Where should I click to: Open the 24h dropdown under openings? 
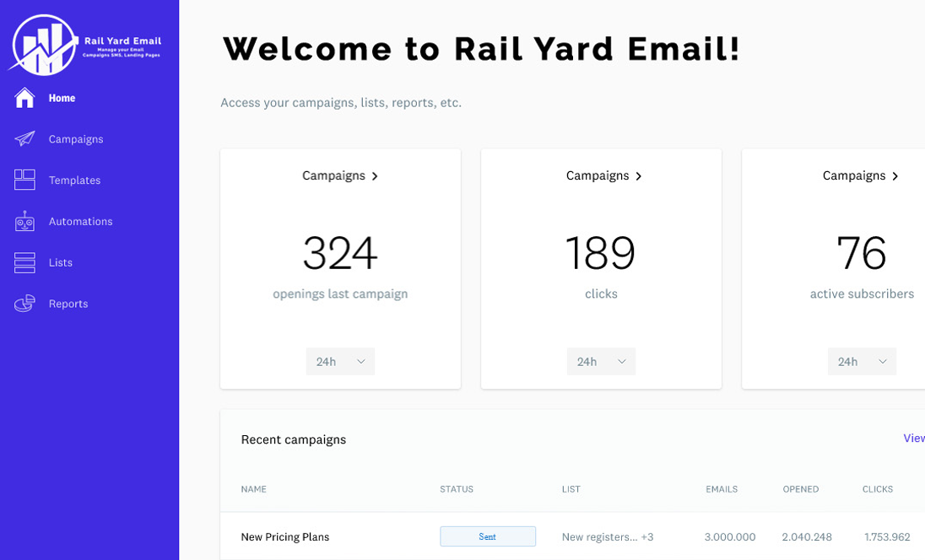[x=340, y=362]
